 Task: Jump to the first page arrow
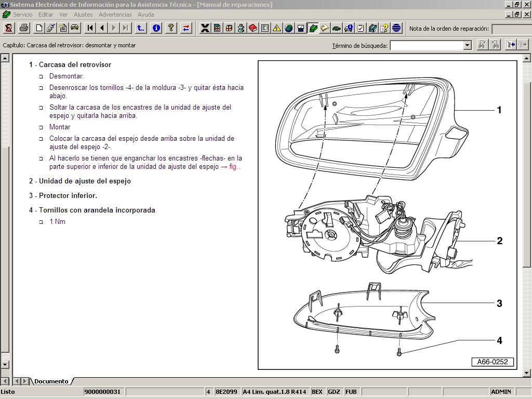(90, 28)
